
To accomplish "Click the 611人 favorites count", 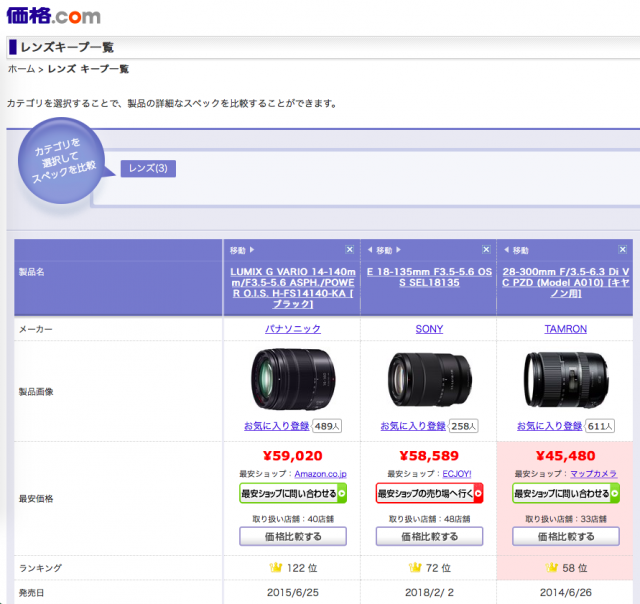I will click(600, 426).
